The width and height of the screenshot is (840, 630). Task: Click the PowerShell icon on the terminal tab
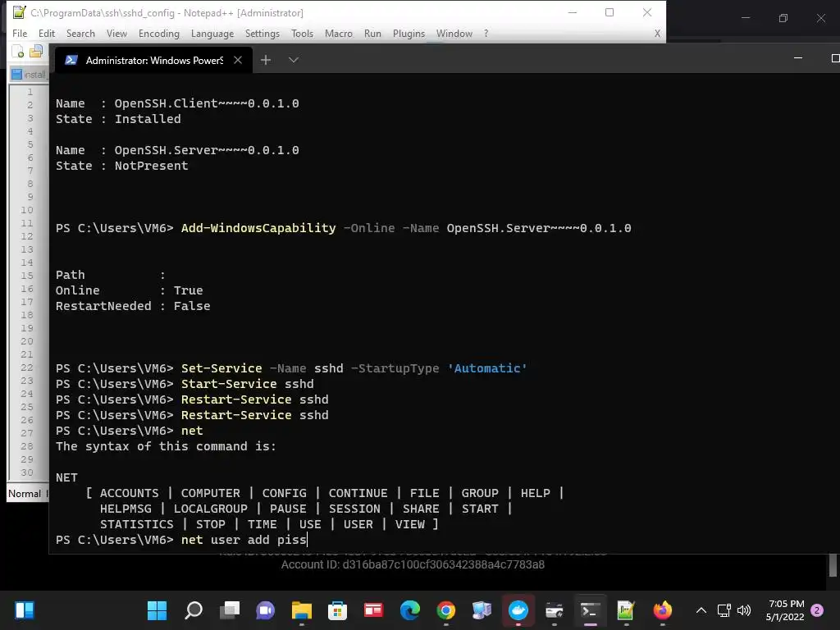coord(71,60)
